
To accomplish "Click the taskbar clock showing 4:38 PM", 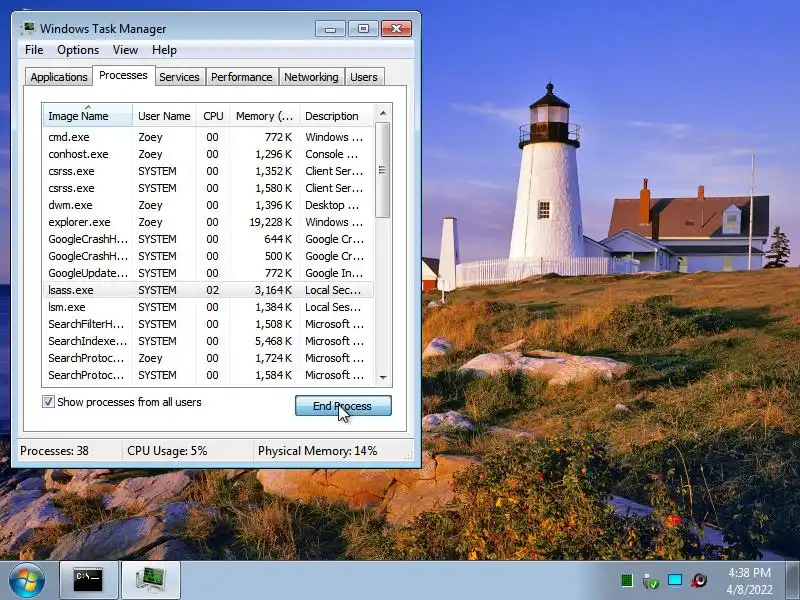I will (749, 581).
